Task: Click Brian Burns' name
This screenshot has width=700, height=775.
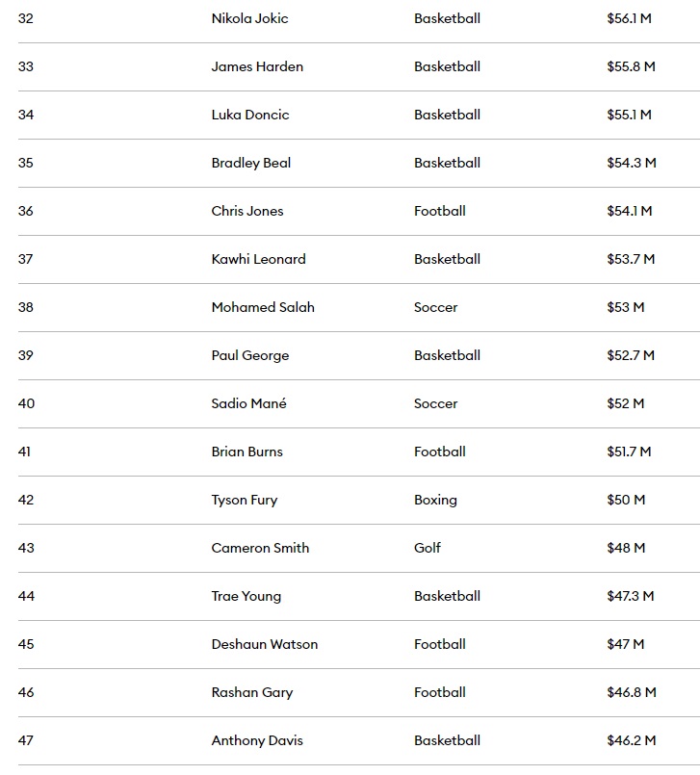Action: coord(247,452)
